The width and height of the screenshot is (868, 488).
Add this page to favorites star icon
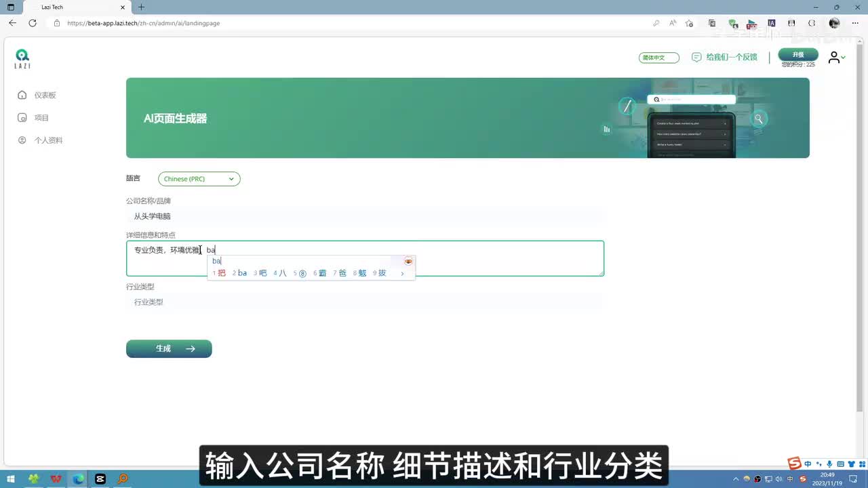coord(689,23)
